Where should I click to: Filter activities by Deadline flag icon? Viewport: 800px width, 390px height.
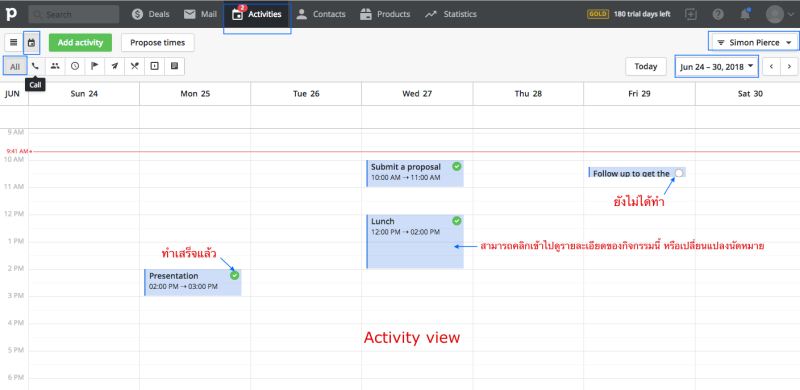[95, 66]
